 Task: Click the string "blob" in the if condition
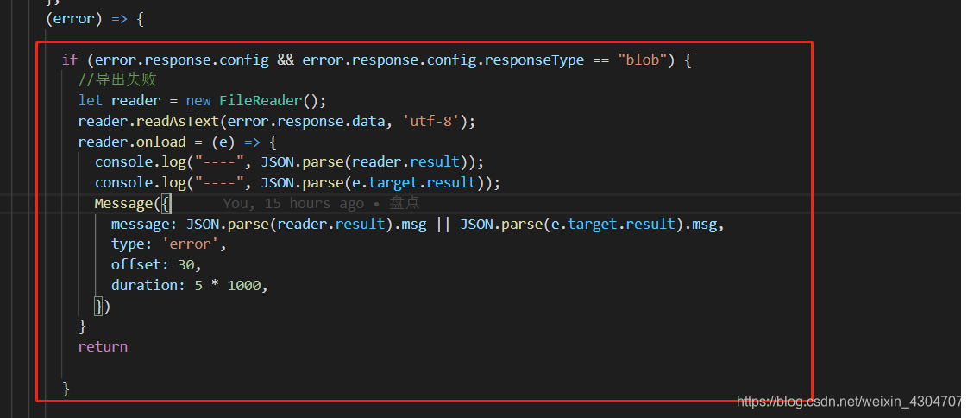[643, 60]
